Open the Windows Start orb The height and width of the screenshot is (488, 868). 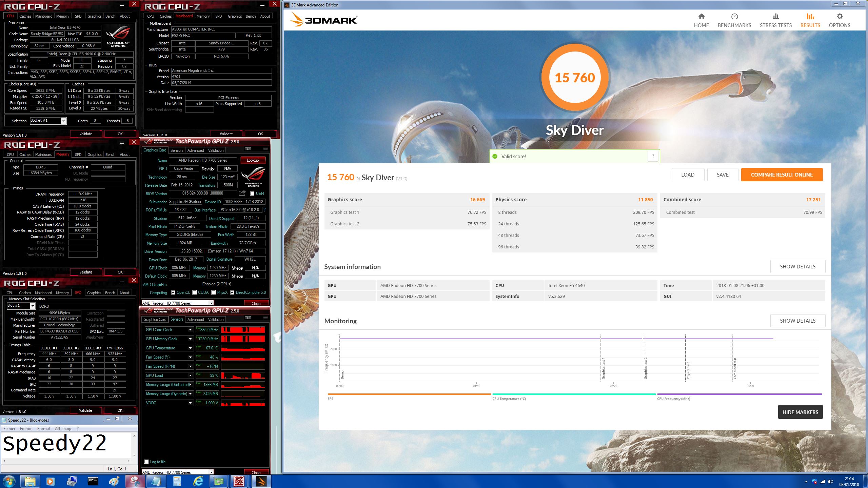point(9,481)
